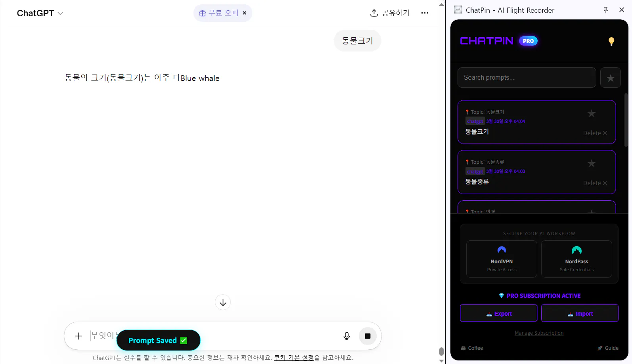This screenshot has width=632, height=364.
Task: Click the ChatGPT page scrollbar thumb
Action: point(441,351)
